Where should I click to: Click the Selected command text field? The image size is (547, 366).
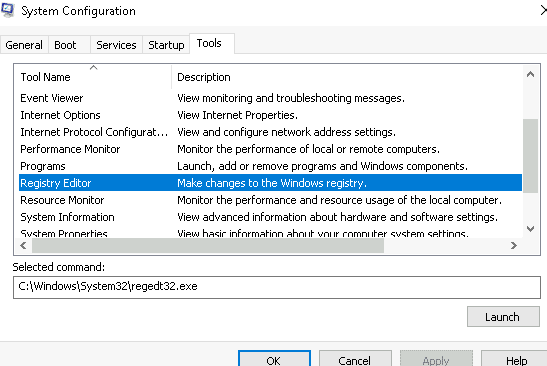pyautogui.click(x=277, y=287)
